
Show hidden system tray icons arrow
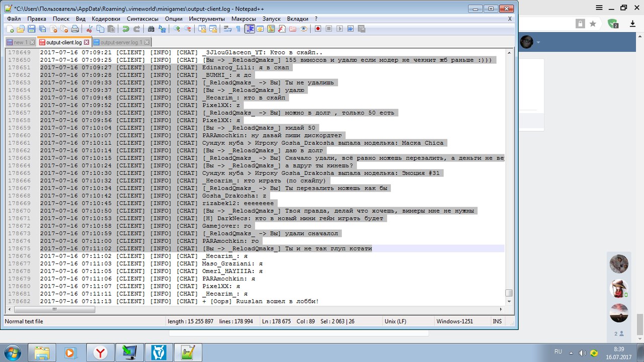pyautogui.click(x=571, y=352)
